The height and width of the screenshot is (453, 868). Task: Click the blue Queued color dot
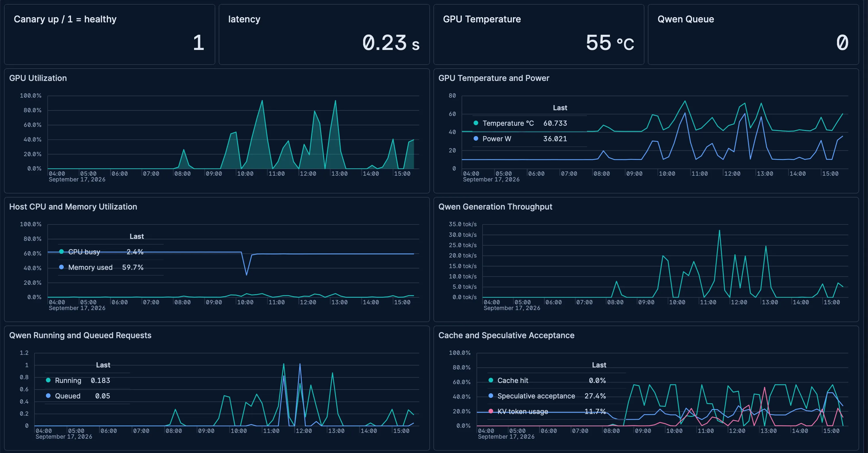pyautogui.click(x=48, y=396)
